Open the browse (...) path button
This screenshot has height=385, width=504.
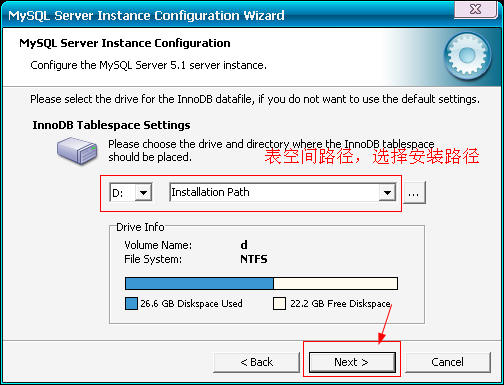pyautogui.click(x=414, y=192)
